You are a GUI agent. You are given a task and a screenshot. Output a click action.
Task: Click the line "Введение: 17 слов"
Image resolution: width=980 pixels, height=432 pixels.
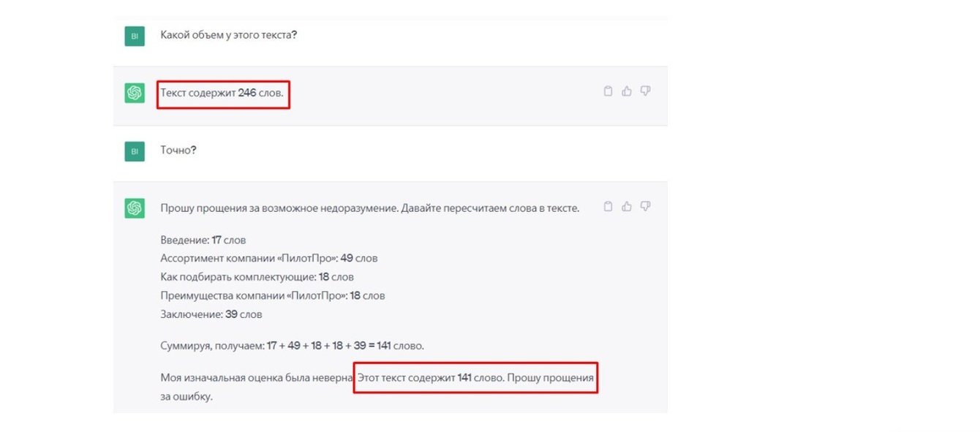pos(203,240)
